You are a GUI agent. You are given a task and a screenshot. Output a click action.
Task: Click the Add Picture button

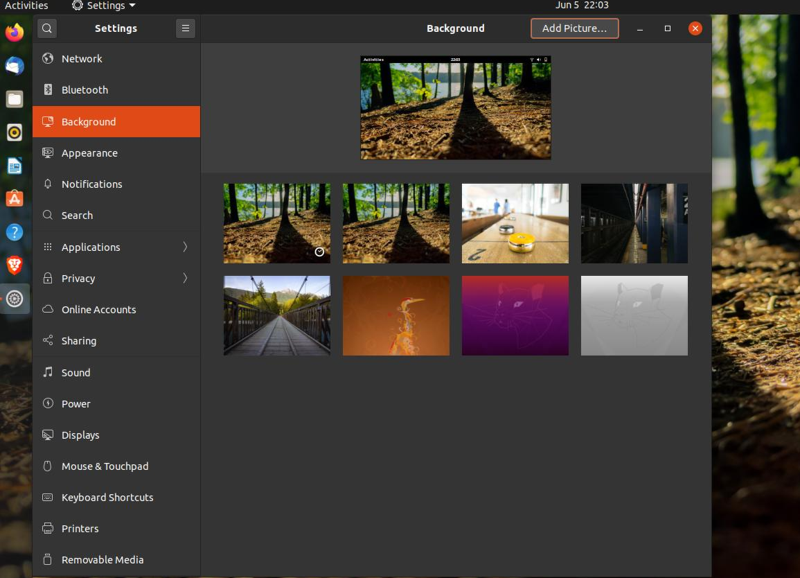574,28
